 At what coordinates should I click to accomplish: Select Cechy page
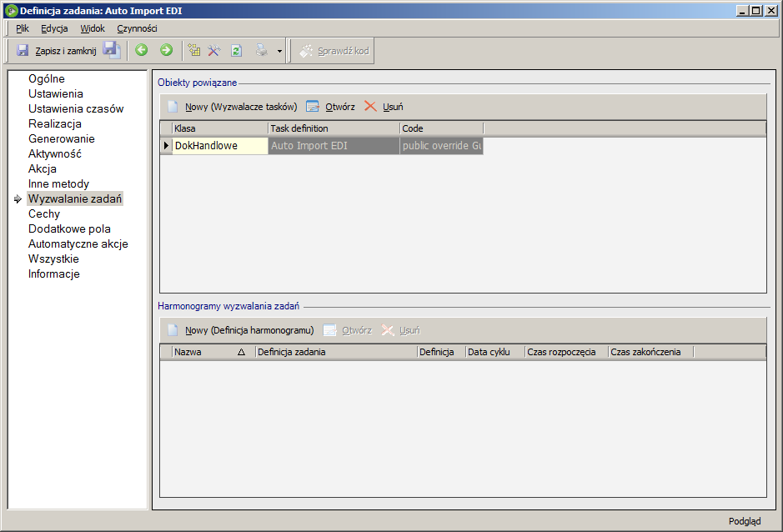(44, 213)
